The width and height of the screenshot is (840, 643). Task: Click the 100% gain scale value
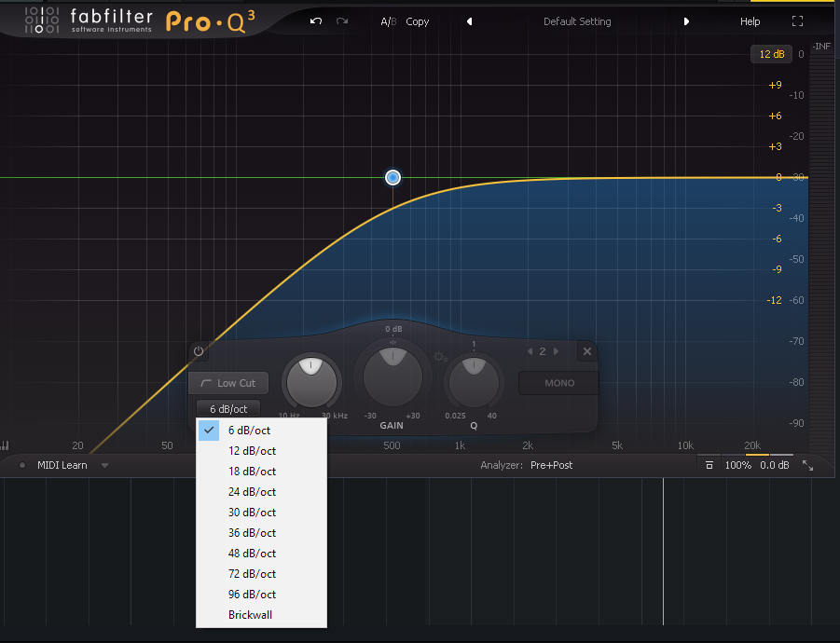[x=737, y=465]
